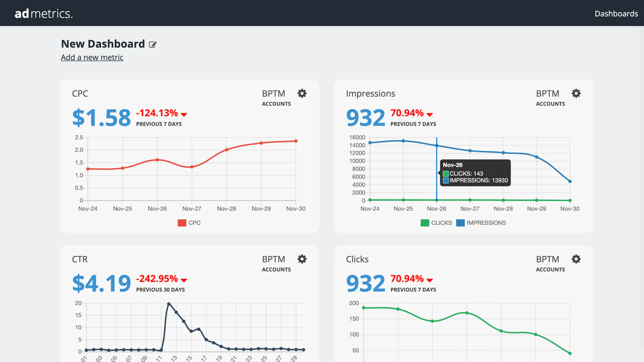Click the first data point on Clicks chart
644x362 pixels.
pyautogui.click(x=364, y=308)
